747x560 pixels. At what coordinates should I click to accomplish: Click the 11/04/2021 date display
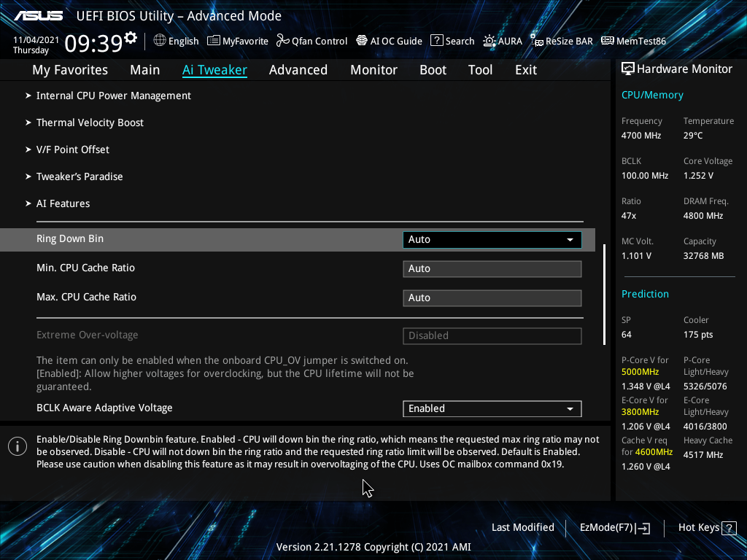pos(36,40)
